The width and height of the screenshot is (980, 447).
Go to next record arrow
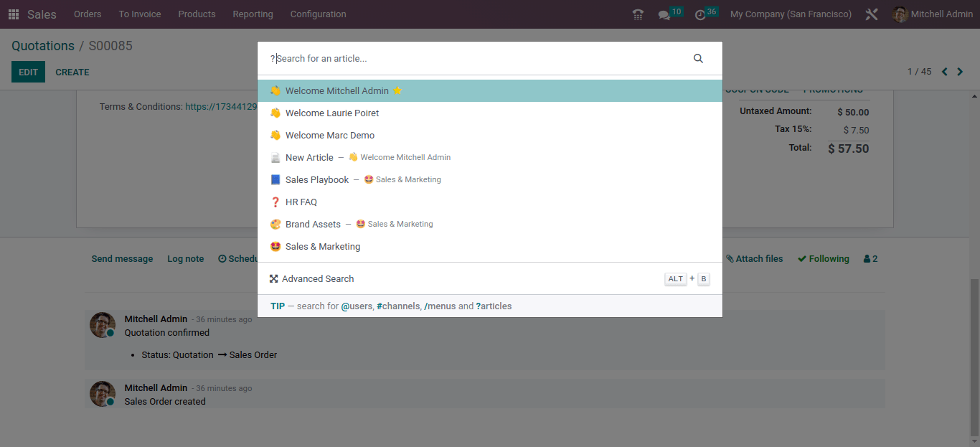(961, 72)
